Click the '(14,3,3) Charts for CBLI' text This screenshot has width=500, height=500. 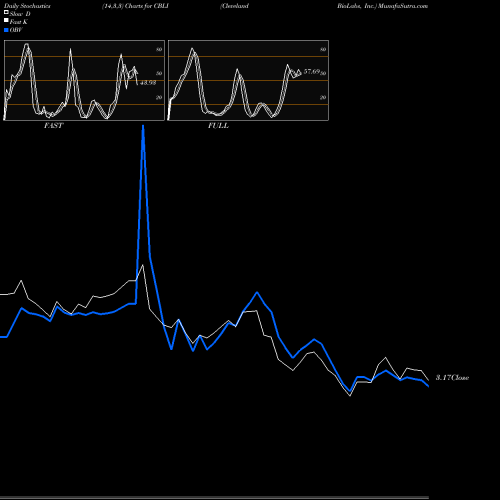[x=135, y=6]
